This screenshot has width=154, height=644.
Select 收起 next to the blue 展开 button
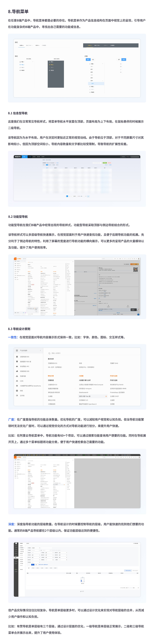pyautogui.click(x=93, y=59)
